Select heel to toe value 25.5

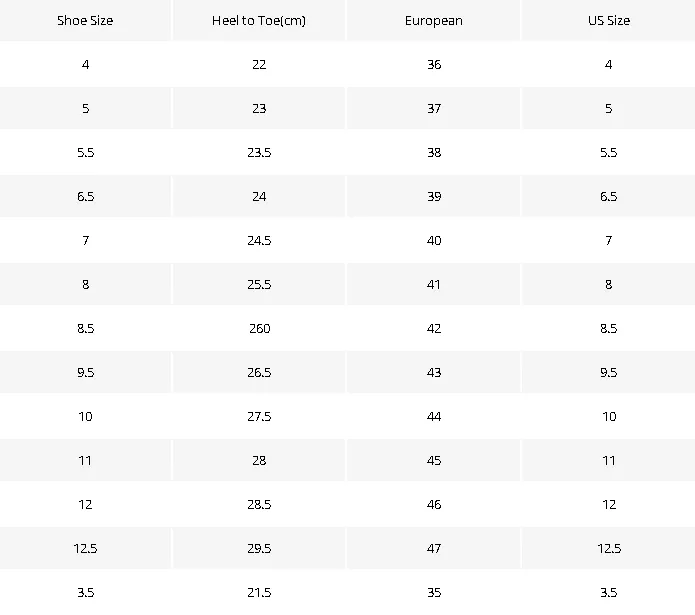[259, 284]
